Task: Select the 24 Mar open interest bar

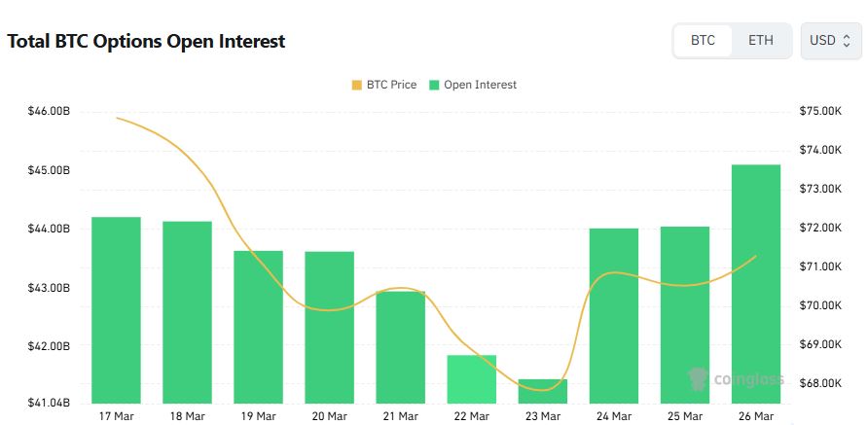Action: (614, 315)
